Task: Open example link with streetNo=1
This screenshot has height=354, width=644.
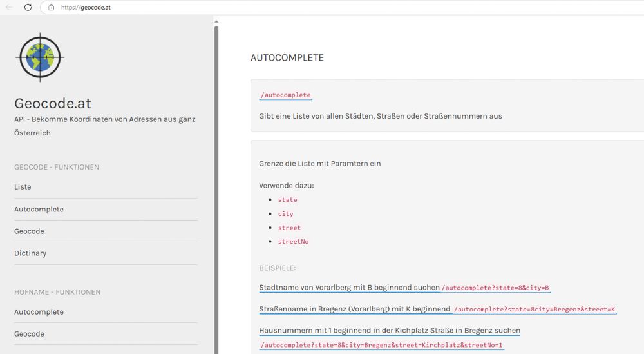Action: coord(381,346)
